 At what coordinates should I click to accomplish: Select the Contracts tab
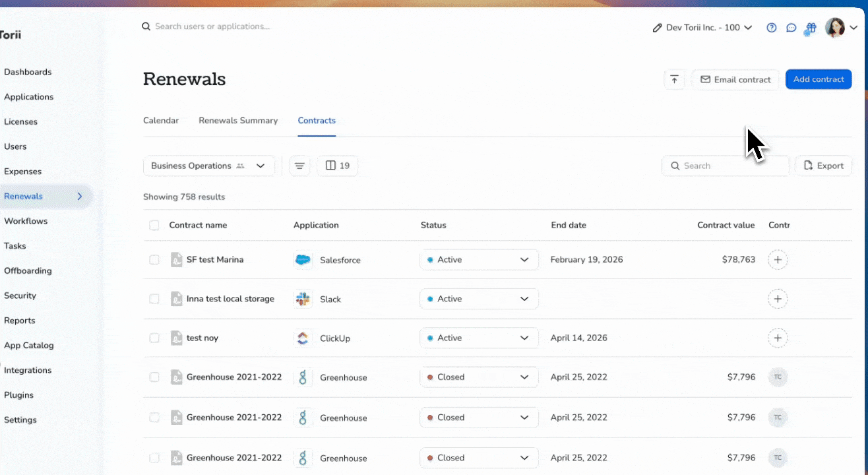tap(317, 121)
